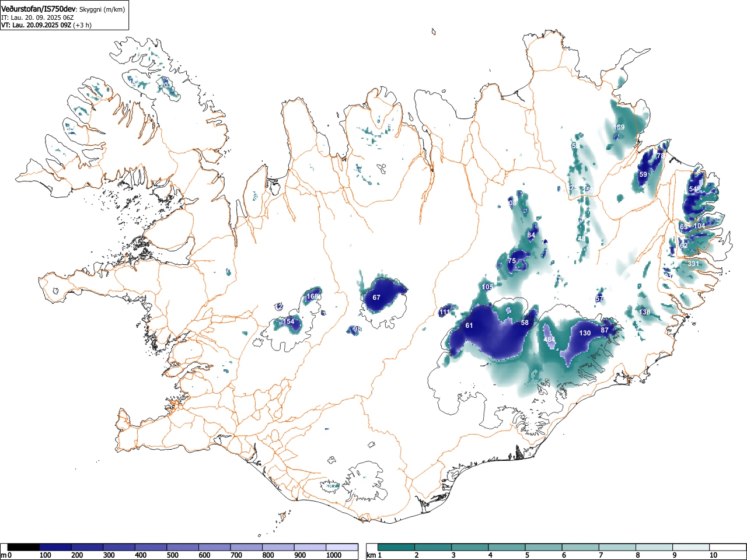Click the 'VT: Lau. 20.09.2025 09Z (+3 h)' line
Screen dimensions: 747x560
click(x=46, y=25)
